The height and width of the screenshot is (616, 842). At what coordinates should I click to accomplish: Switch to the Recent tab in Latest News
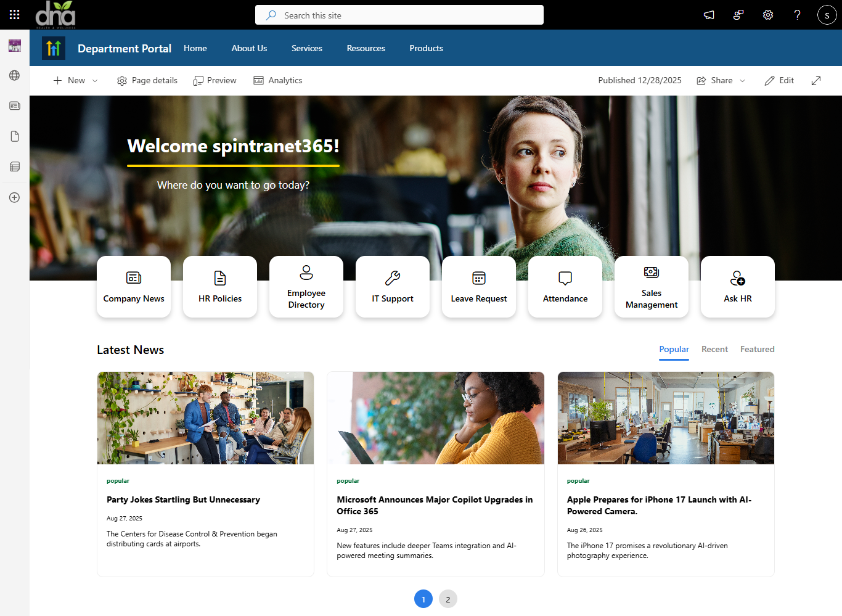714,349
